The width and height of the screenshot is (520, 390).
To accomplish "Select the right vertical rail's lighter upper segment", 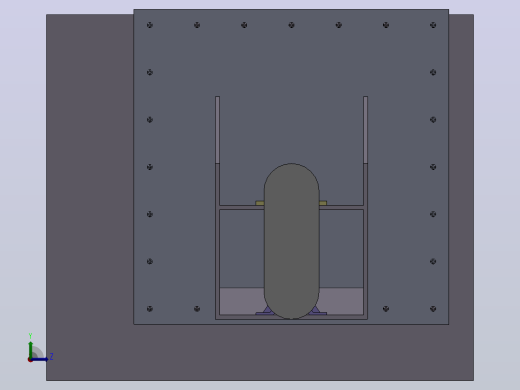I will [x=365, y=130].
